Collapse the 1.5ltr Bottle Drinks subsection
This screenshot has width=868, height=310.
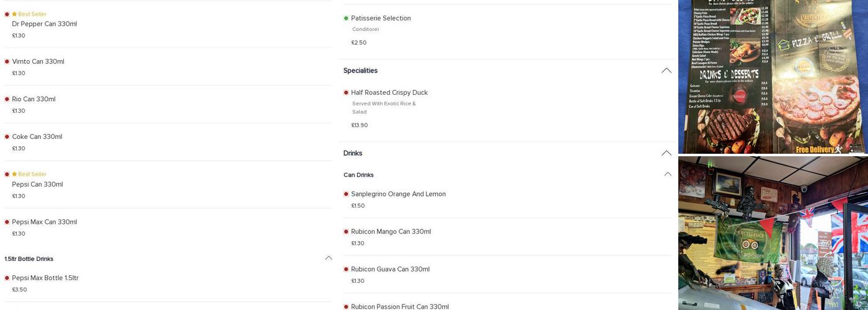coord(329,259)
